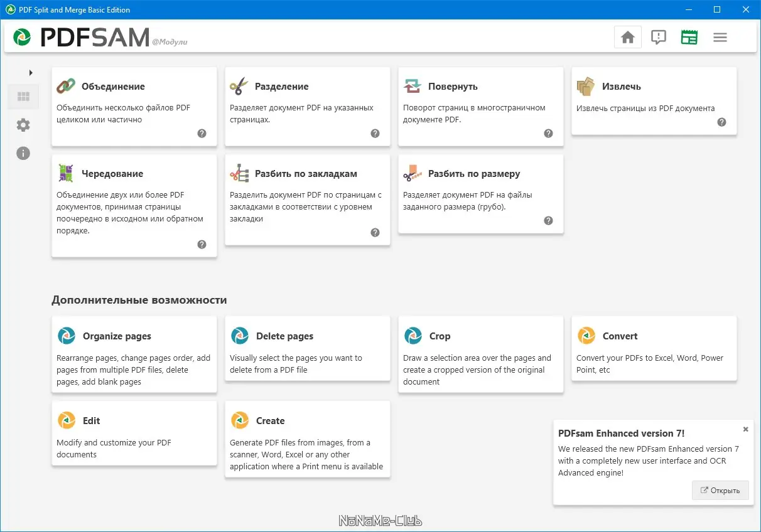The height and width of the screenshot is (532, 761).
Task: Click the Delete pages logo icon
Action: pyautogui.click(x=240, y=336)
